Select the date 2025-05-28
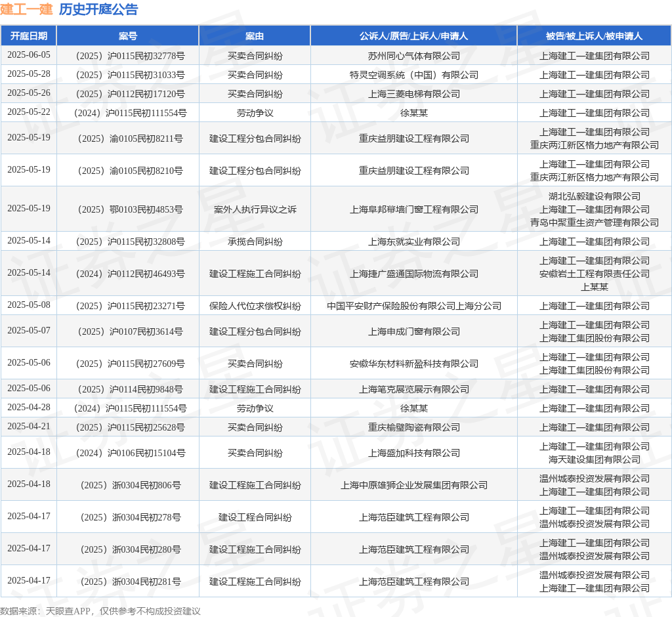The width and height of the screenshot is (672, 617). point(29,74)
